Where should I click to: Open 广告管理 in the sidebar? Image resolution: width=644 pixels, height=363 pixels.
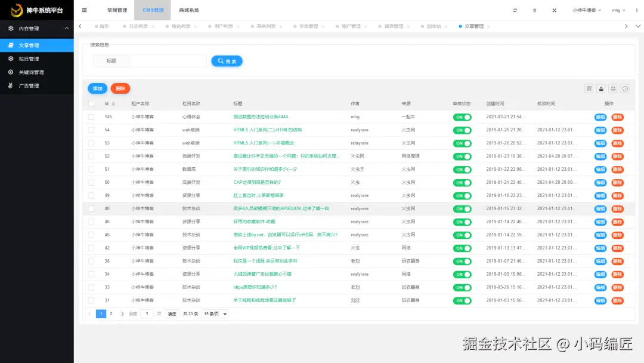click(37, 86)
